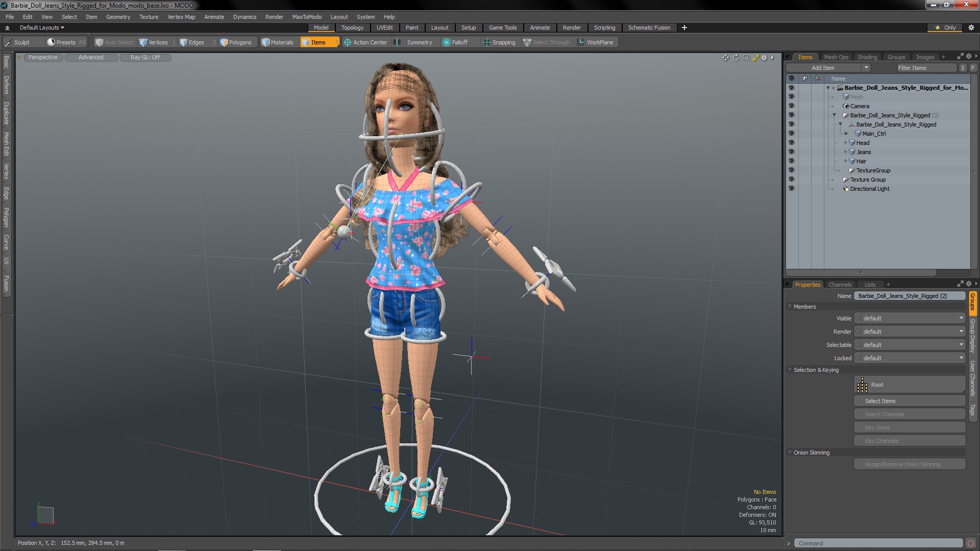Hide the Jeans mesh with its eye
Screen dimensions: 980x551
[791, 152]
